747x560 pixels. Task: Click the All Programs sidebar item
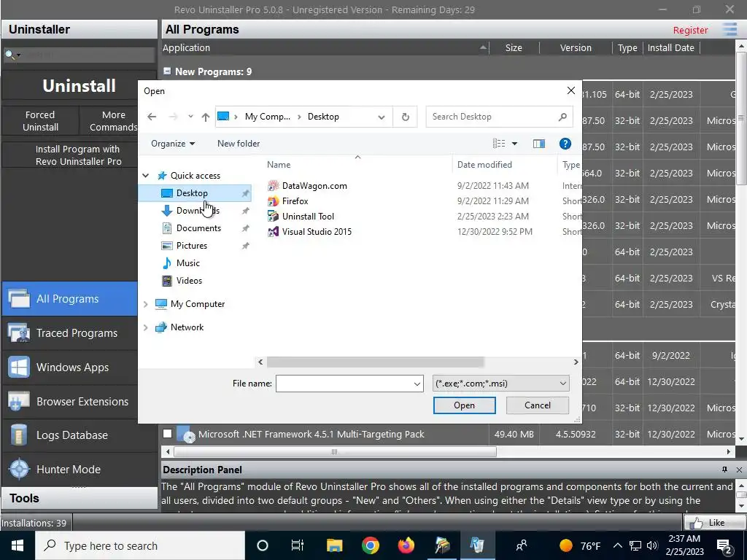69,299
